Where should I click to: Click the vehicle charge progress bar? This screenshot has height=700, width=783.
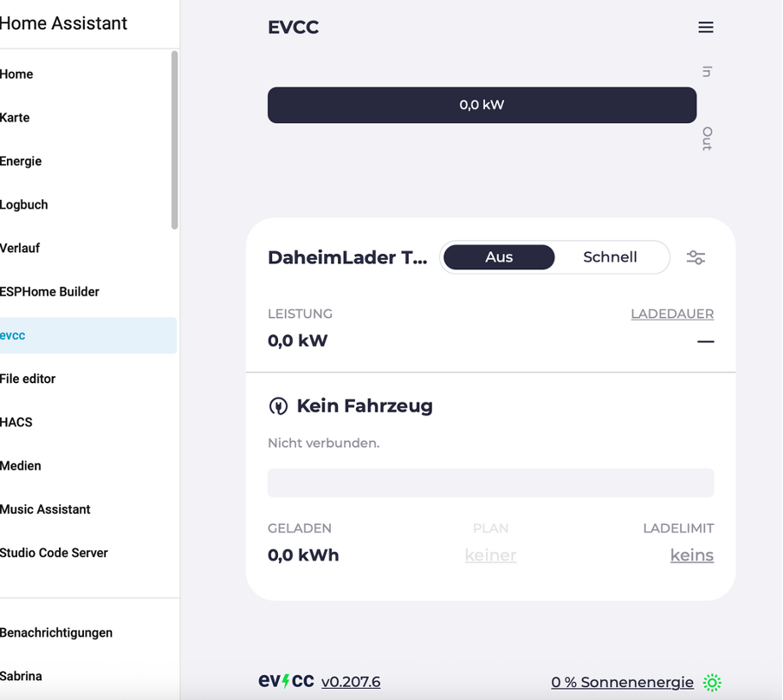point(490,483)
